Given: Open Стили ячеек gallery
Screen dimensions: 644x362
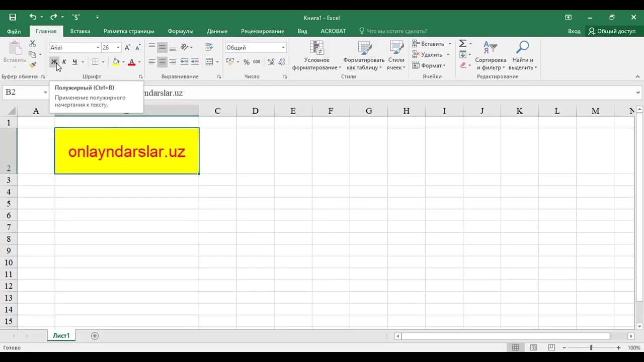Looking at the screenshot, I should click(x=396, y=55).
